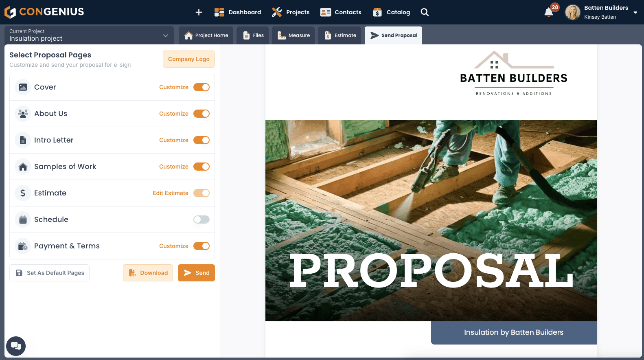Open the chat support bubble

pos(16,346)
